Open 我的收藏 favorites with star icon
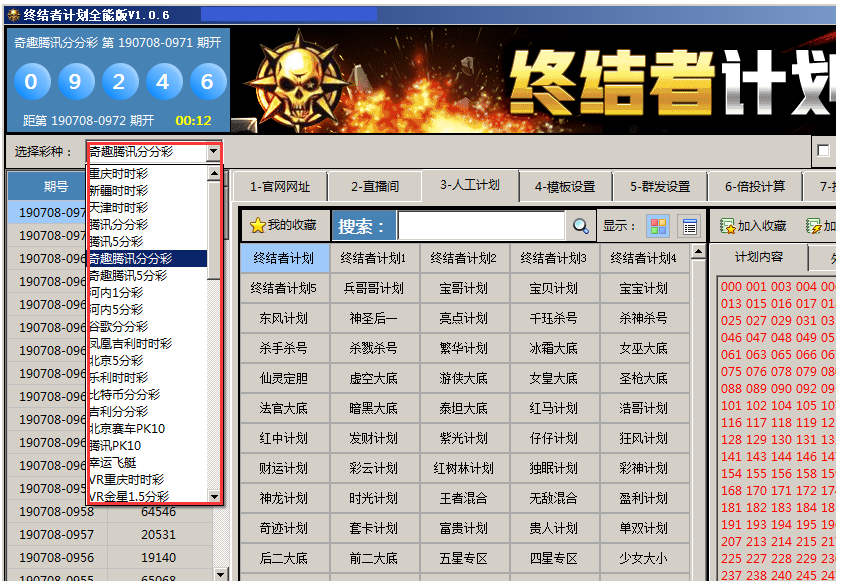The width and height of the screenshot is (842, 586). (x=284, y=226)
